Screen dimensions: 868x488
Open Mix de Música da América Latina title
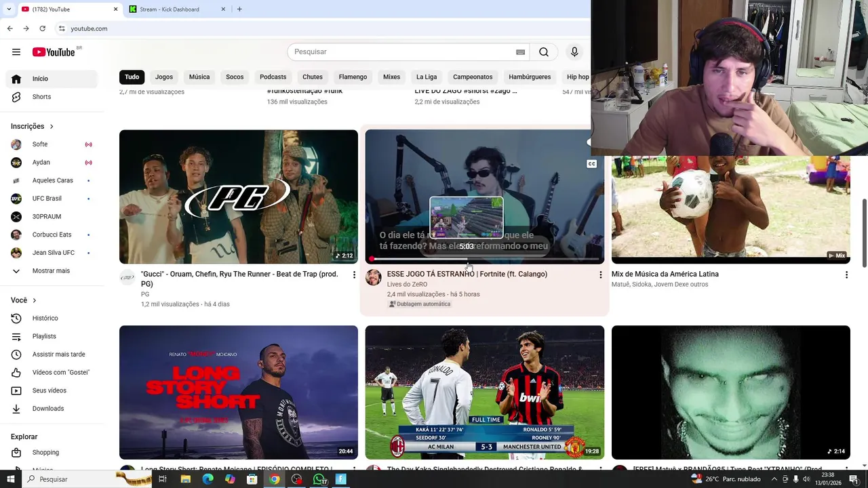coord(665,274)
